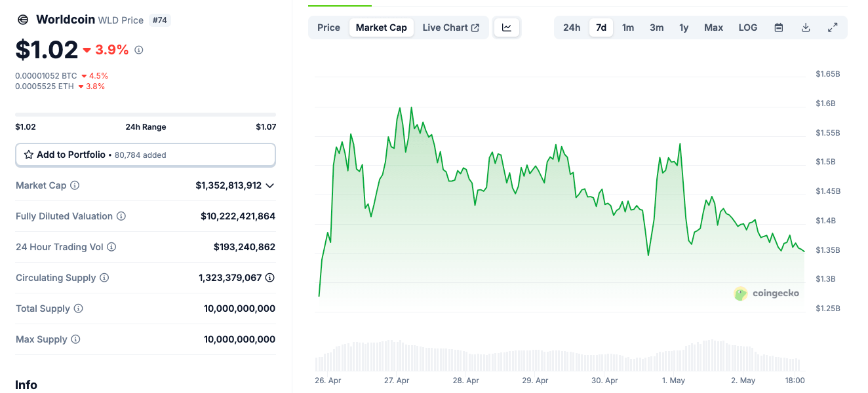Click the 24h Range price bar

(146, 115)
